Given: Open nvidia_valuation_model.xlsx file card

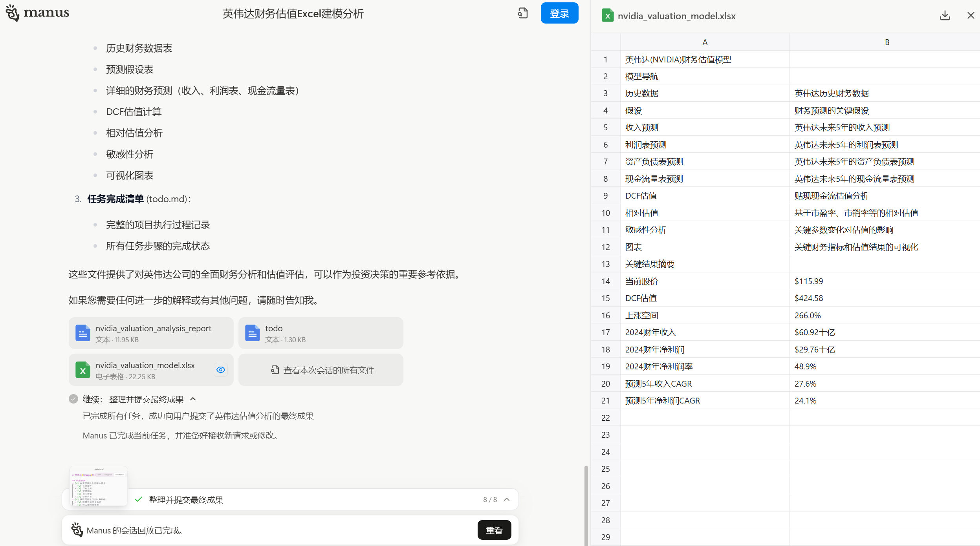Looking at the screenshot, I should [151, 370].
